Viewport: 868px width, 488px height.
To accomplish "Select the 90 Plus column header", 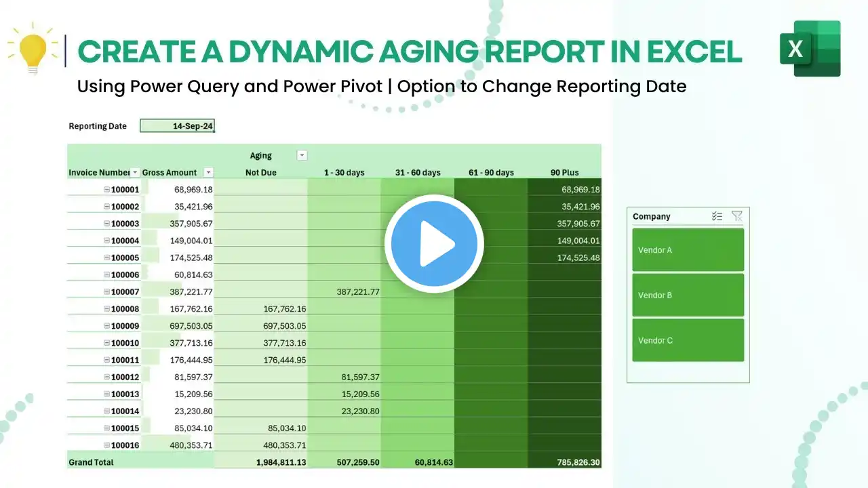I will (565, 173).
